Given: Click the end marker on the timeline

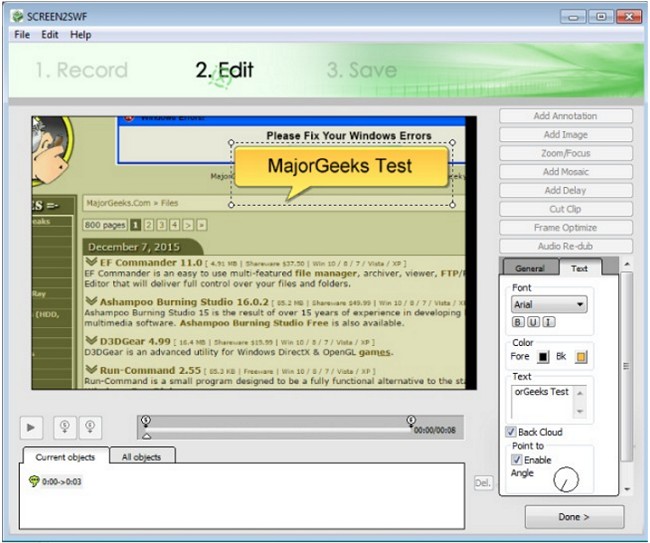Looking at the screenshot, I should click(411, 421).
